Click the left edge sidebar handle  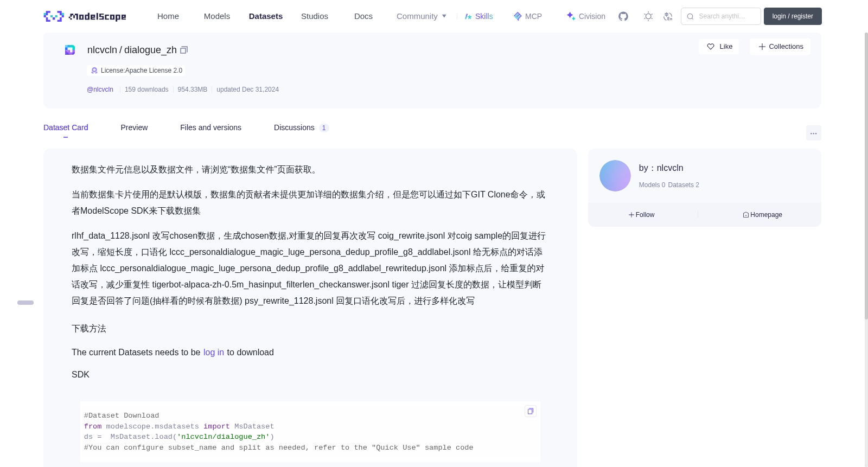click(x=25, y=303)
